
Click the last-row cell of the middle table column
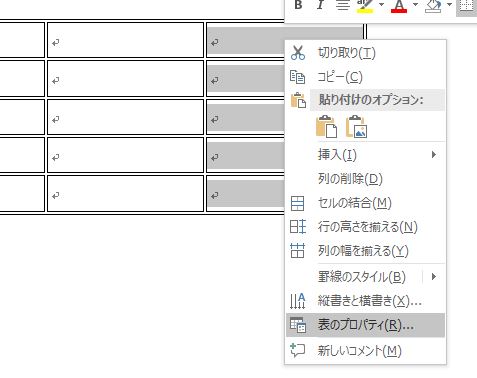pyautogui.click(x=125, y=193)
